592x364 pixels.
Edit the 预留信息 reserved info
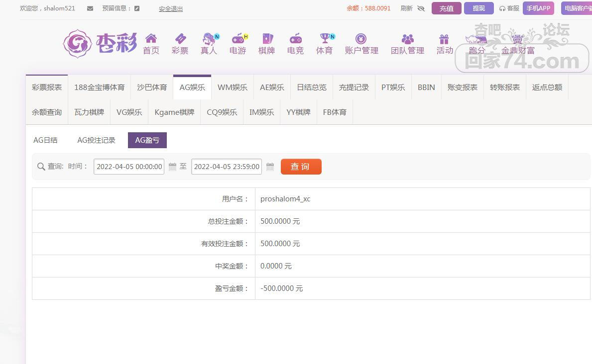point(137,8)
